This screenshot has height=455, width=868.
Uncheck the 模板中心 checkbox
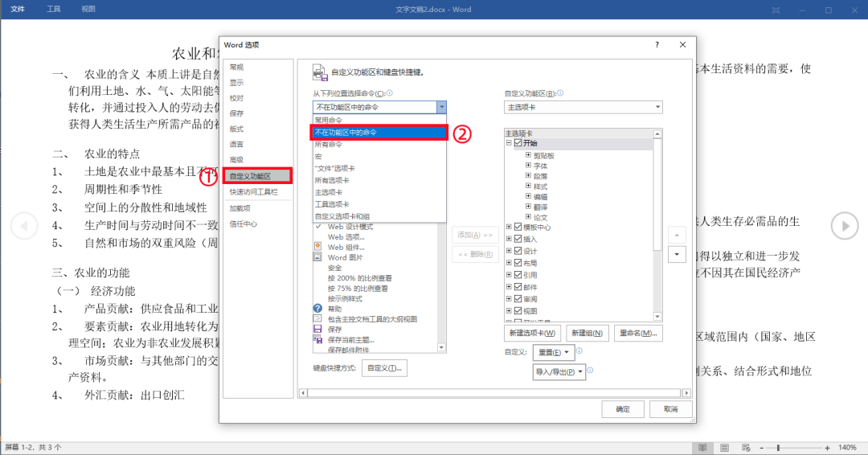[x=518, y=227]
